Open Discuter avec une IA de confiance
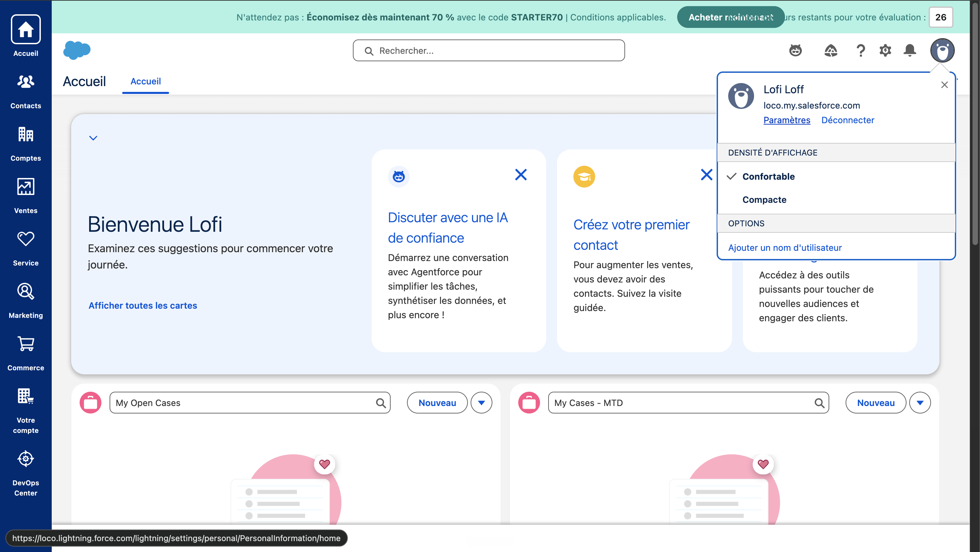 tap(448, 227)
